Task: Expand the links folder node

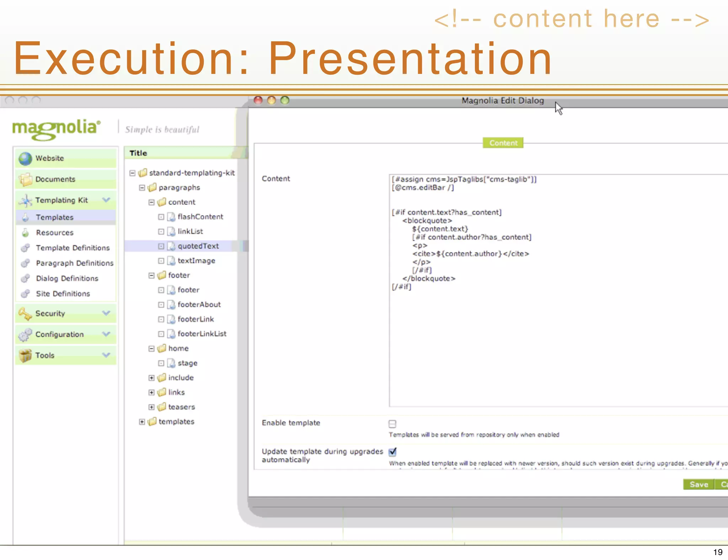Action: click(152, 392)
